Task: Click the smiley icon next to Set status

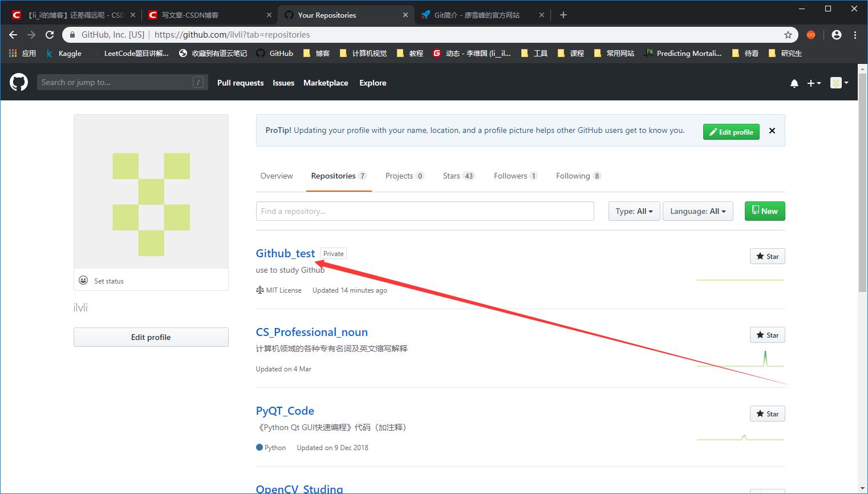Action: (x=83, y=280)
